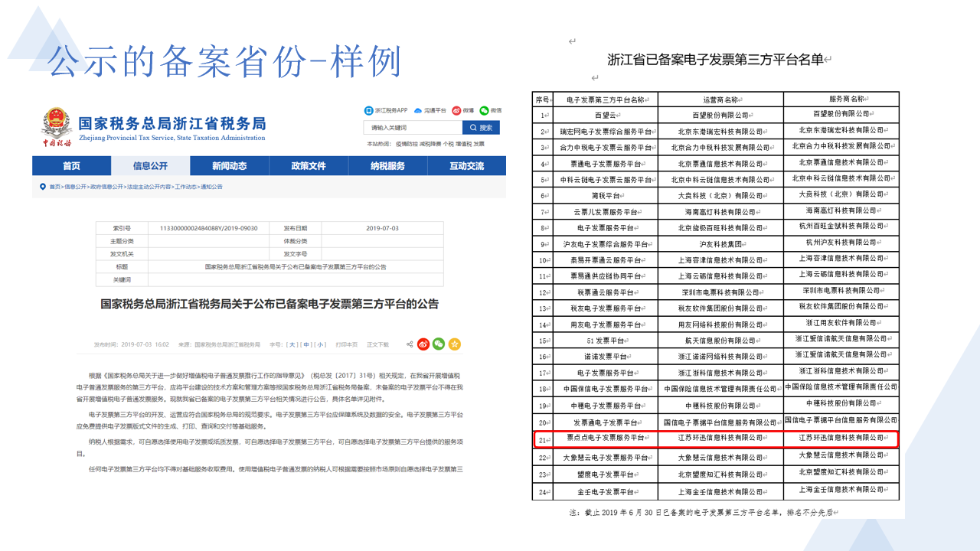This screenshot has height=551, width=980.
Task: Open the 新闻动态 navigation tab
Action: 230,166
